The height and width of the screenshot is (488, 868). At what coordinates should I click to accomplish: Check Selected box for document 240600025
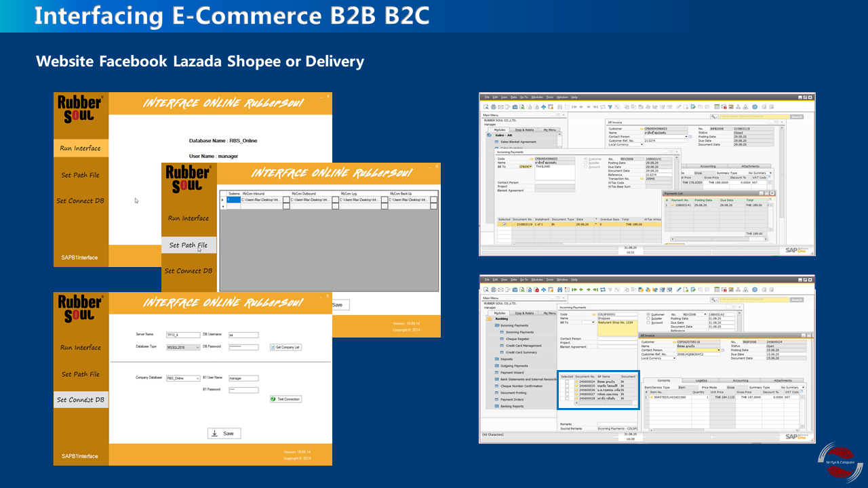coord(567,386)
